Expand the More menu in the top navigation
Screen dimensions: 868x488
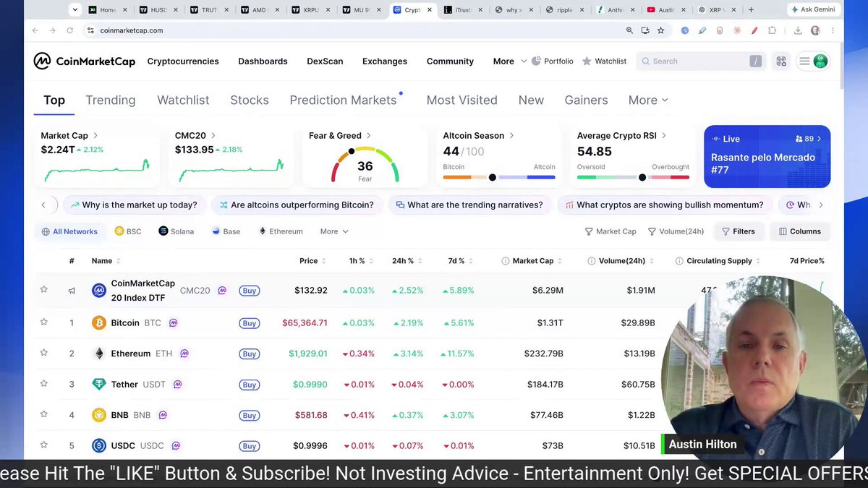click(510, 61)
